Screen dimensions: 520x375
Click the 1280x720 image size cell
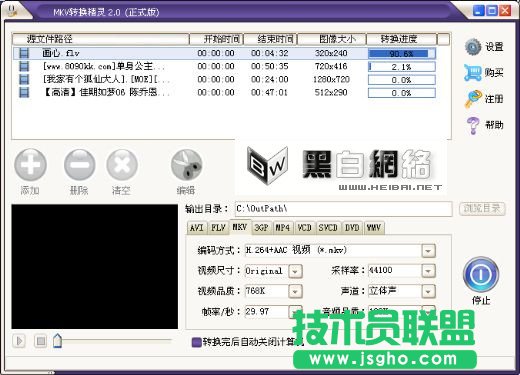331,79
